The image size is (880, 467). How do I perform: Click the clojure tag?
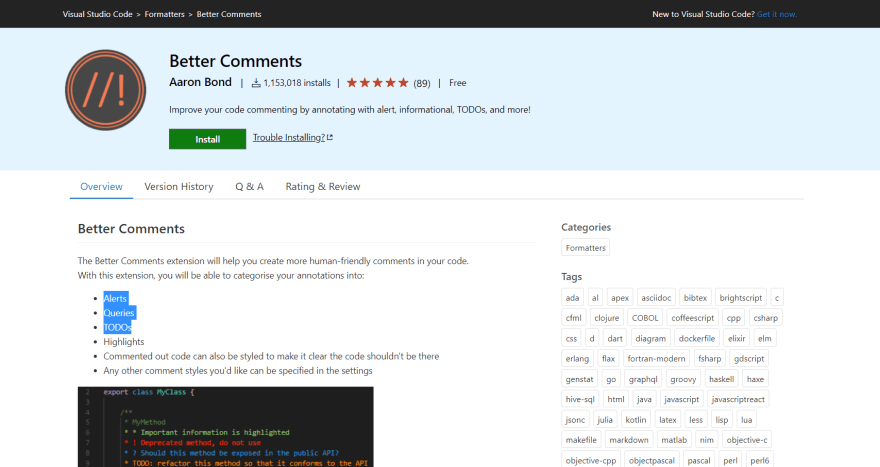click(x=607, y=318)
